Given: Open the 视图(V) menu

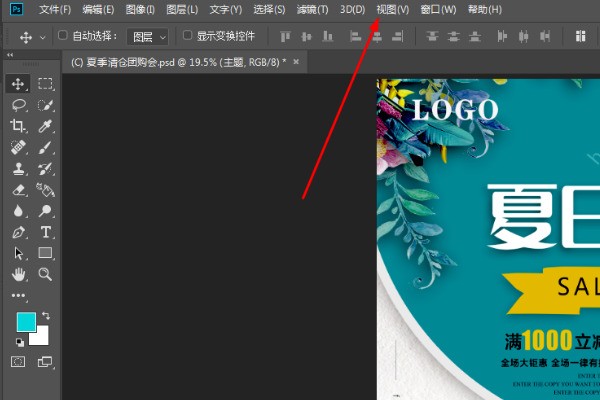Looking at the screenshot, I should tap(393, 9).
